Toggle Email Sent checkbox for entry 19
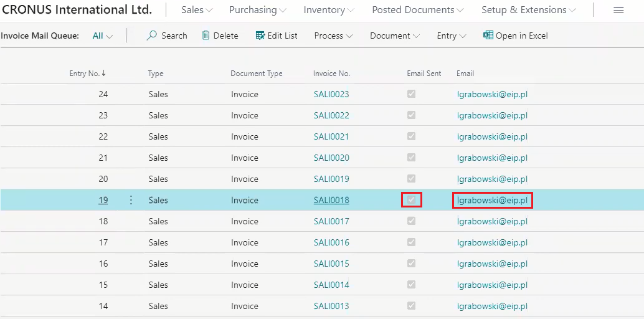Screen dimensions: 644x319 click(x=411, y=200)
